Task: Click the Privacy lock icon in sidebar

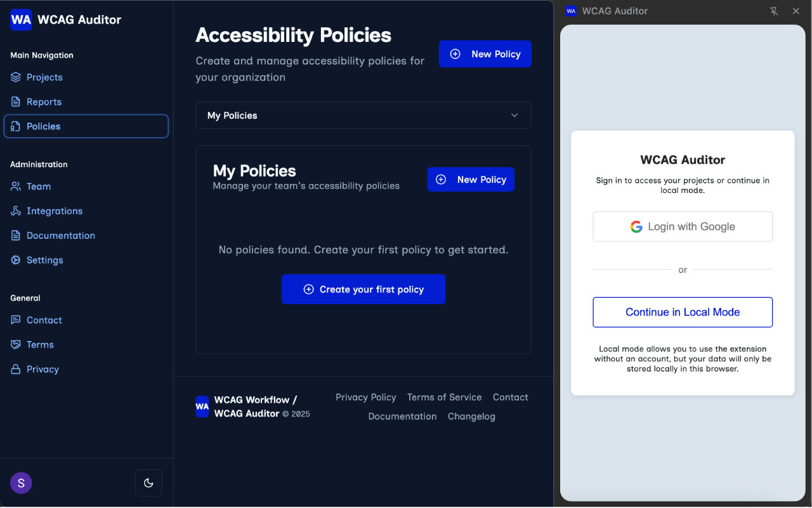Action: pyautogui.click(x=16, y=370)
